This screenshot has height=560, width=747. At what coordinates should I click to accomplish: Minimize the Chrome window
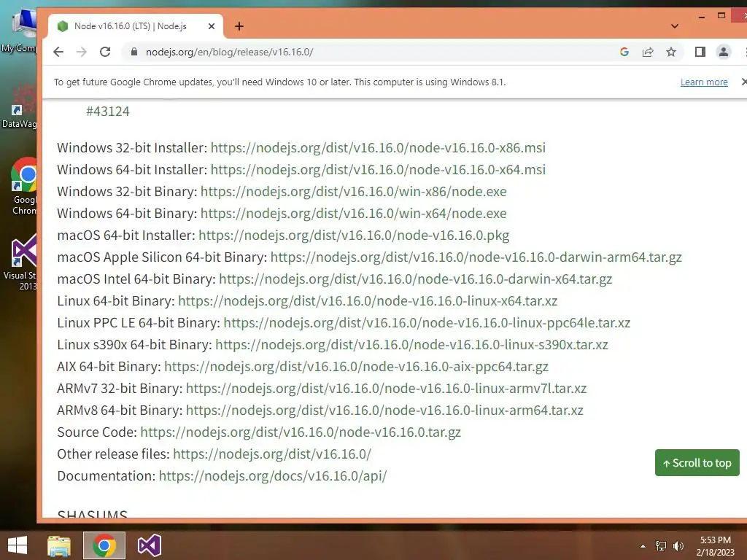[701, 17]
